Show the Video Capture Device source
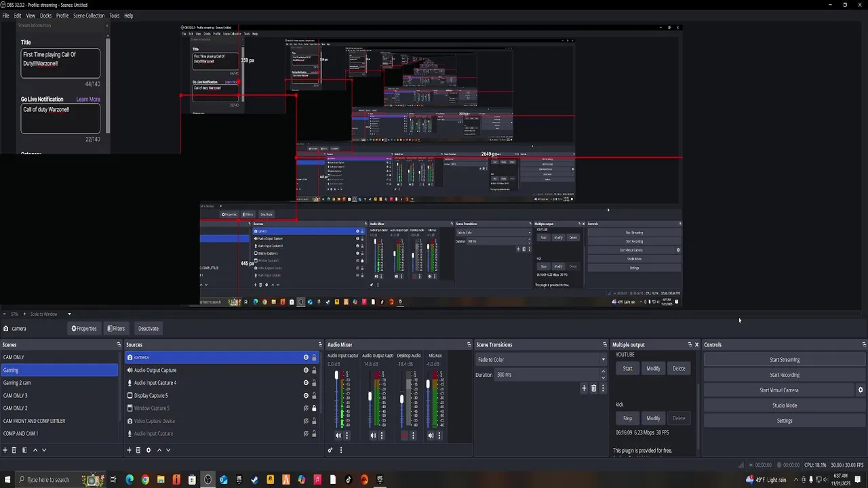 tap(306, 421)
